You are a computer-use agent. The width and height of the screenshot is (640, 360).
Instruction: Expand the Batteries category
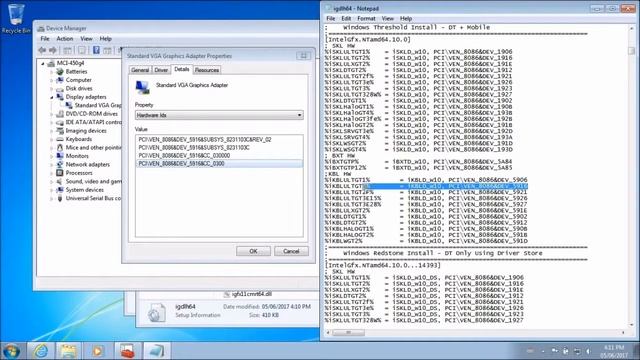coord(52,72)
